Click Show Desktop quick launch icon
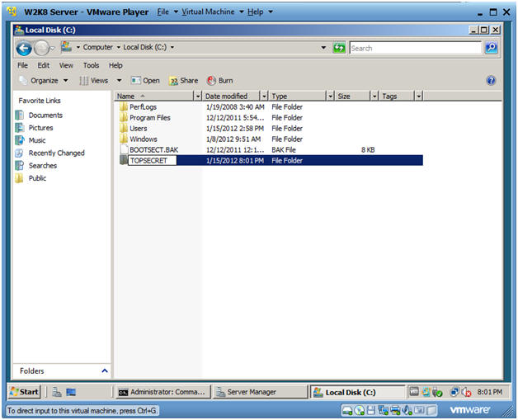 (71, 392)
